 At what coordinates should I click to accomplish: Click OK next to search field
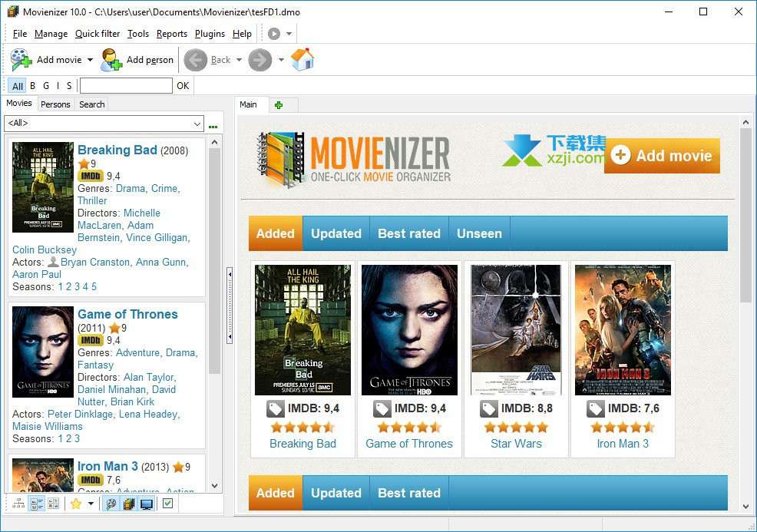tap(183, 86)
